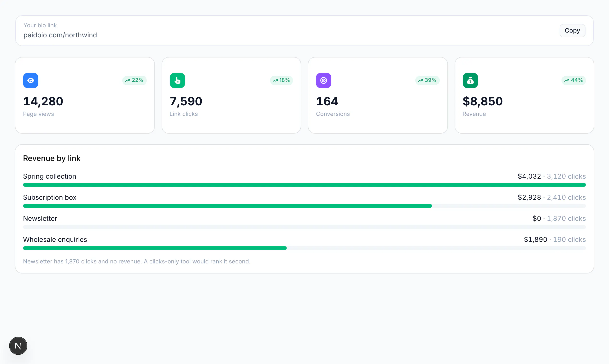609x364 pixels.
Task: Click the $1,890 amount
Action: tap(535, 240)
